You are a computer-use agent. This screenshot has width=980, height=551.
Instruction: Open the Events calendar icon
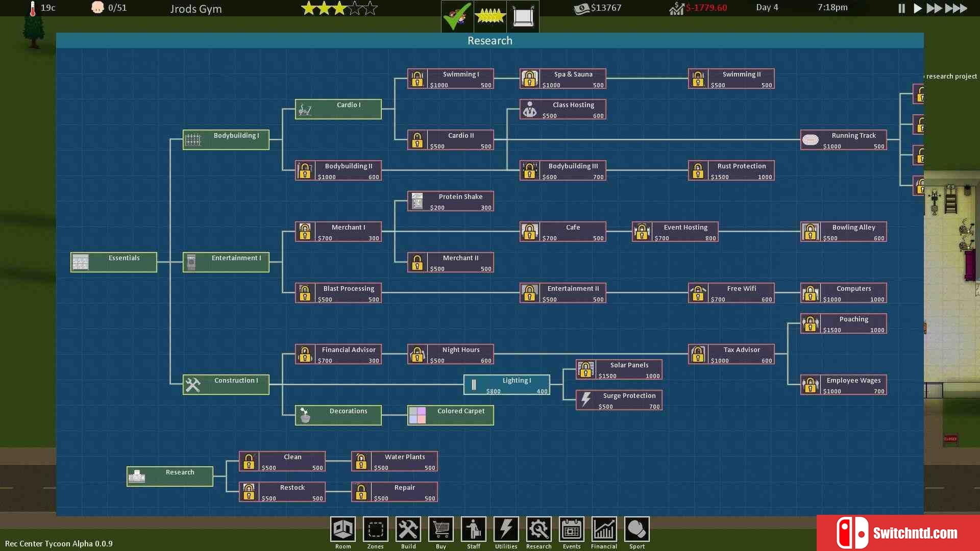point(571,530)
